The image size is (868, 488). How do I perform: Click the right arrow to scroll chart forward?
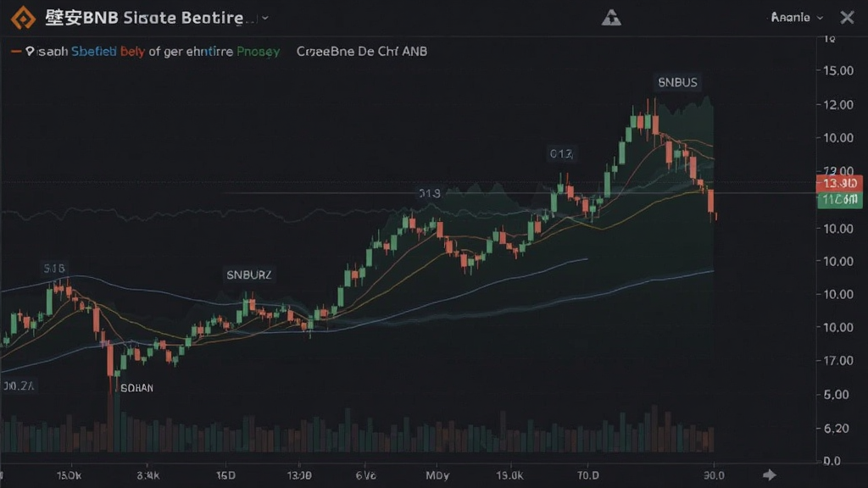tap(770, 474)
